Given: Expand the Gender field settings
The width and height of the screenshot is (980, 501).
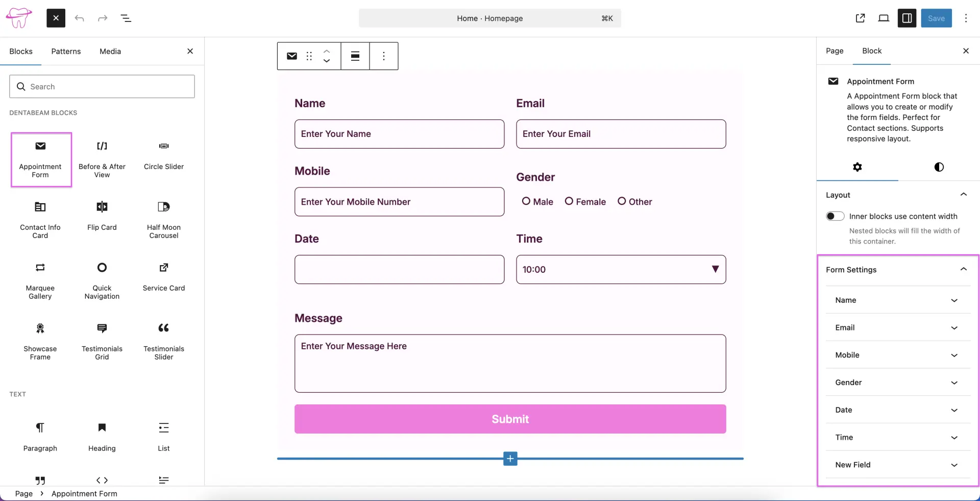Looking at the screenshot, I should pyautogui.click(x=898, y=383).
